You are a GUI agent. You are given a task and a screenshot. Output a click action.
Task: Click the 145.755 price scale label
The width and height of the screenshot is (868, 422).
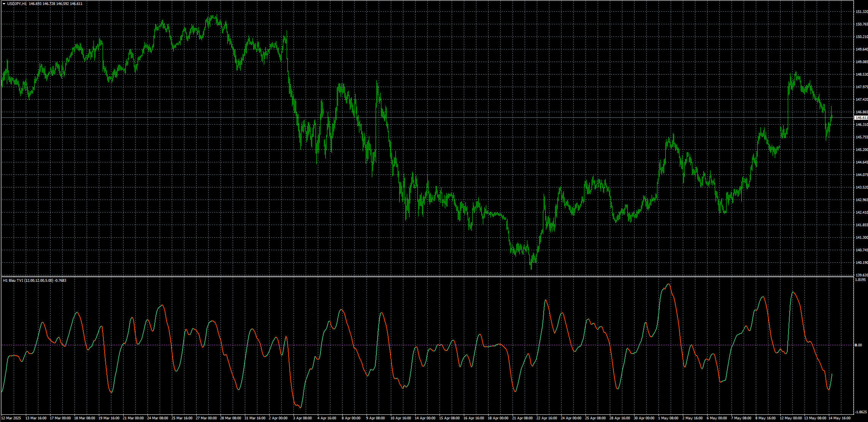(862, 137)
